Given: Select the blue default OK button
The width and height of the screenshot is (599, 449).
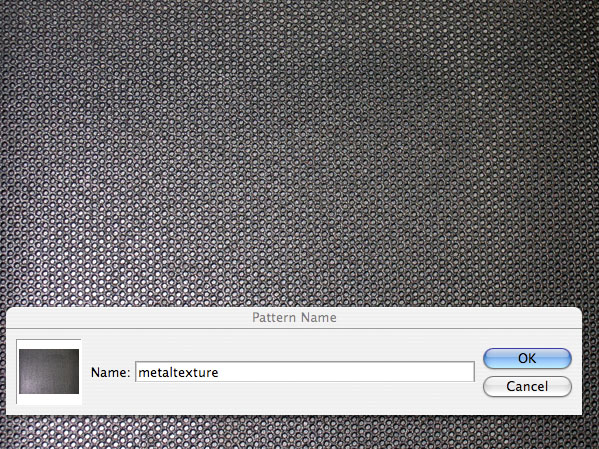Looking at the screenshot, I should coord(527,358).
